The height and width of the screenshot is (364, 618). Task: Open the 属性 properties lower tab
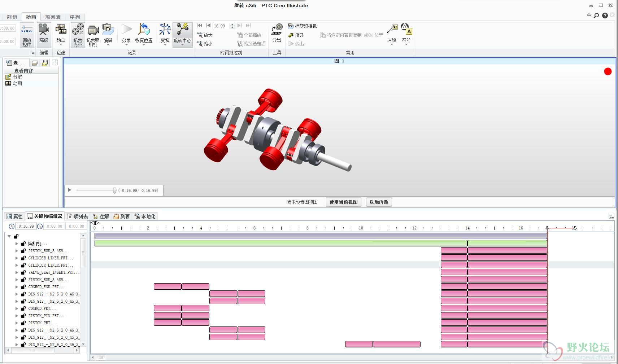coord(14,216)
